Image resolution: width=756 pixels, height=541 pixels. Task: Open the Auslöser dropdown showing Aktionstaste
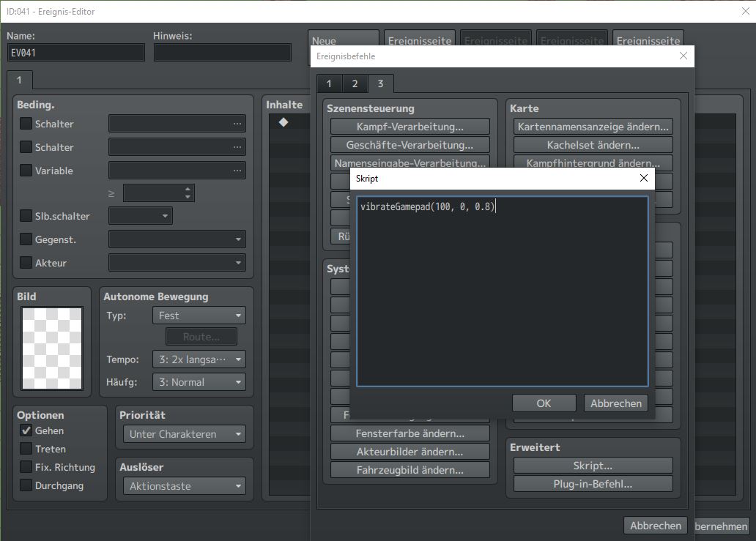point(183,486)
